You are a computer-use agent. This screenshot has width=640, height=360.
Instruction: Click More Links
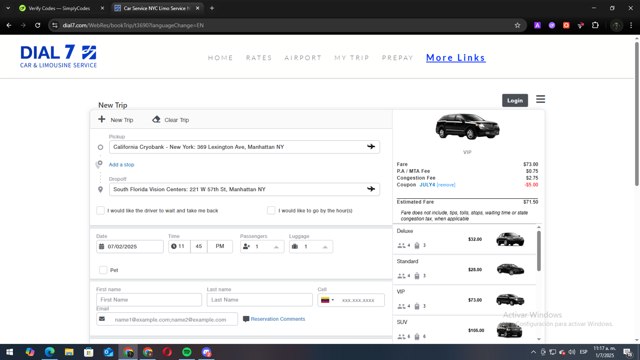[x=456, y=58]
